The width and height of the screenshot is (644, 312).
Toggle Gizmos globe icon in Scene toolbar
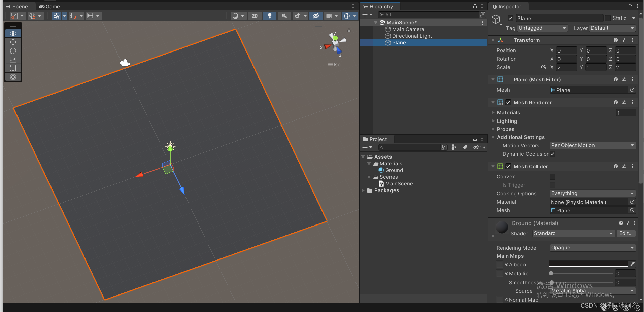click(x=347, y=16)
